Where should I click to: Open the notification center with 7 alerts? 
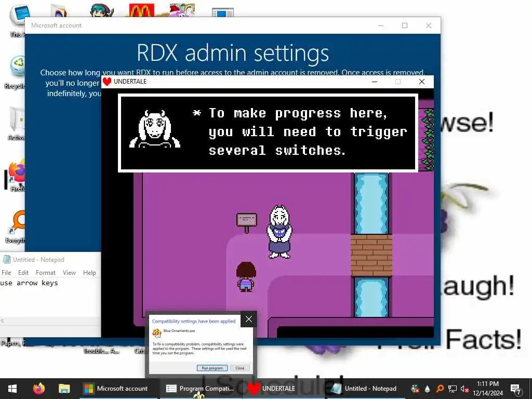tap(516, 389)
